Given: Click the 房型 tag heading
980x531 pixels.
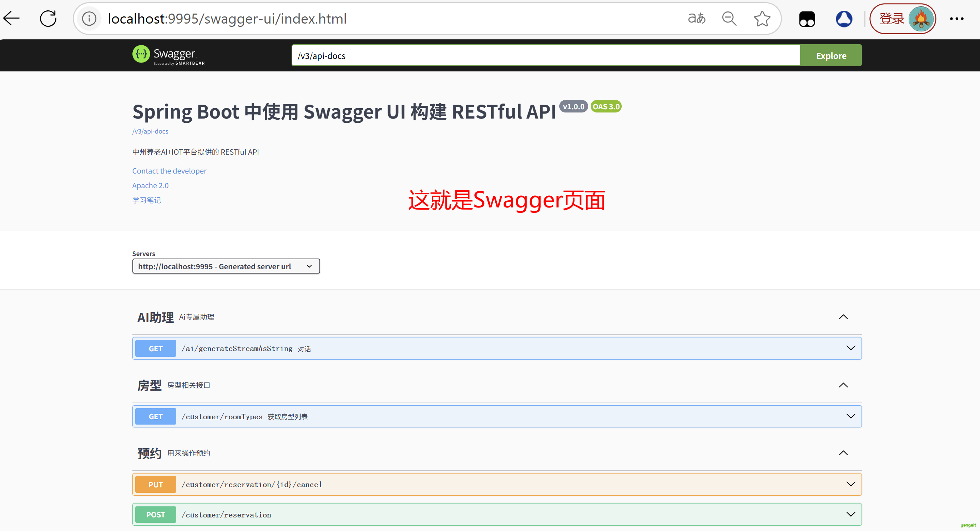Looking at the screenshot, I should tap(150, 385).
